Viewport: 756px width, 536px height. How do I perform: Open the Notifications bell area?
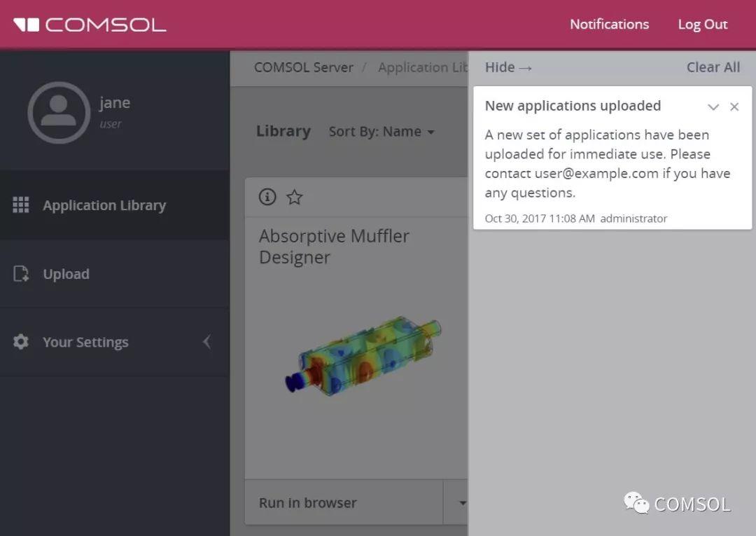pos(609,24)
